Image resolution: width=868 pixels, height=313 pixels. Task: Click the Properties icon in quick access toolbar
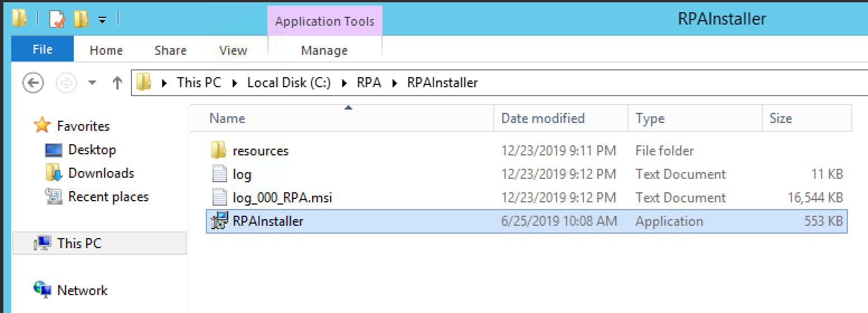pyautogui.click(x=57, y=20)
